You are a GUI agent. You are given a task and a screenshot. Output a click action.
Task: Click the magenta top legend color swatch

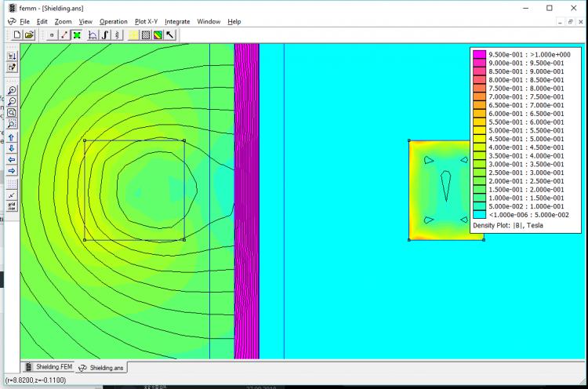[478, 54]
